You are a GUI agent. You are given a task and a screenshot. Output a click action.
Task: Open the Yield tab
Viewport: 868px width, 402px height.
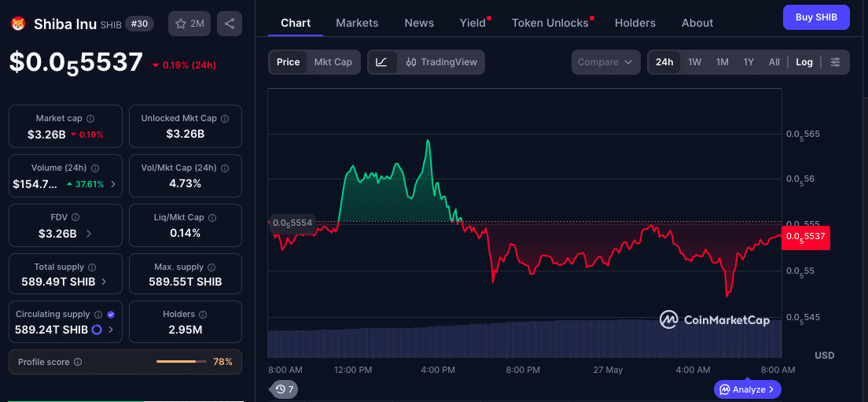tap(473, 24)
